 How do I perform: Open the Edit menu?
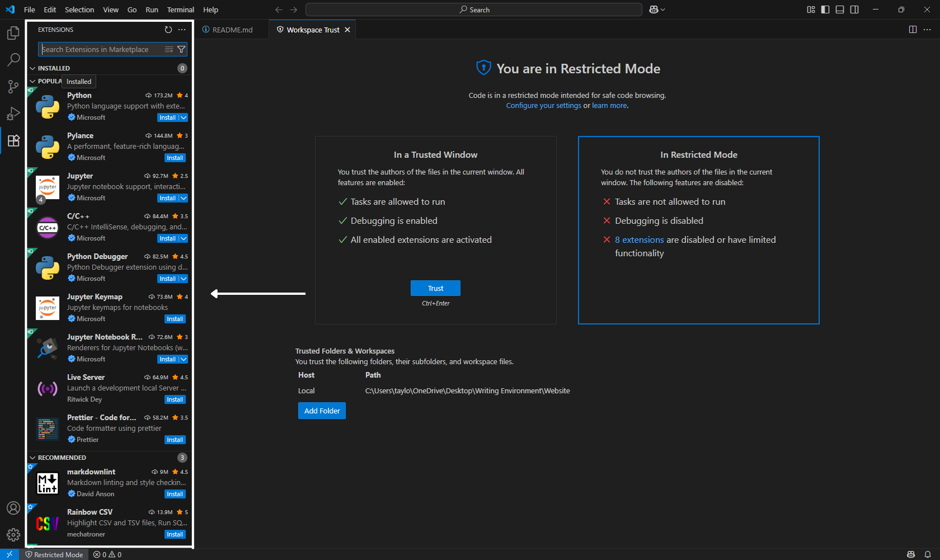(50, 10)
